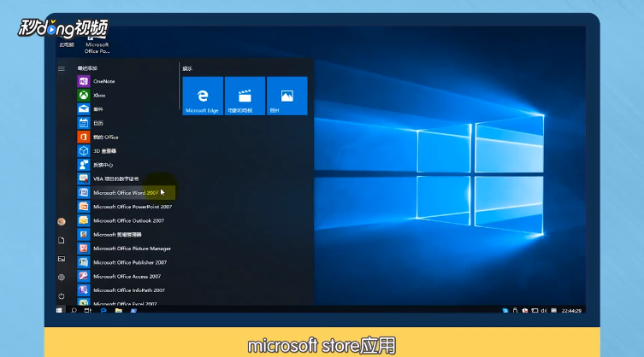
Task: Open File Explorer from taskbar
Action: [x=119, y=311]
